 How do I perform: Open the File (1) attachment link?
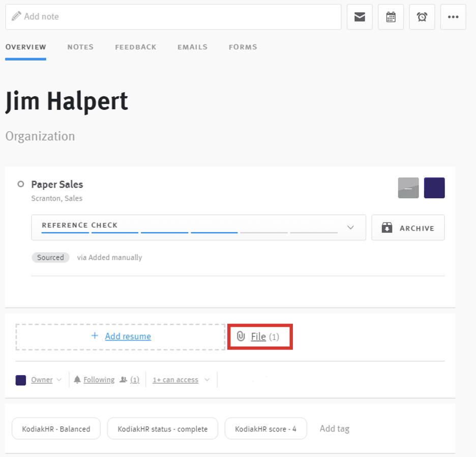coord(265,337)
